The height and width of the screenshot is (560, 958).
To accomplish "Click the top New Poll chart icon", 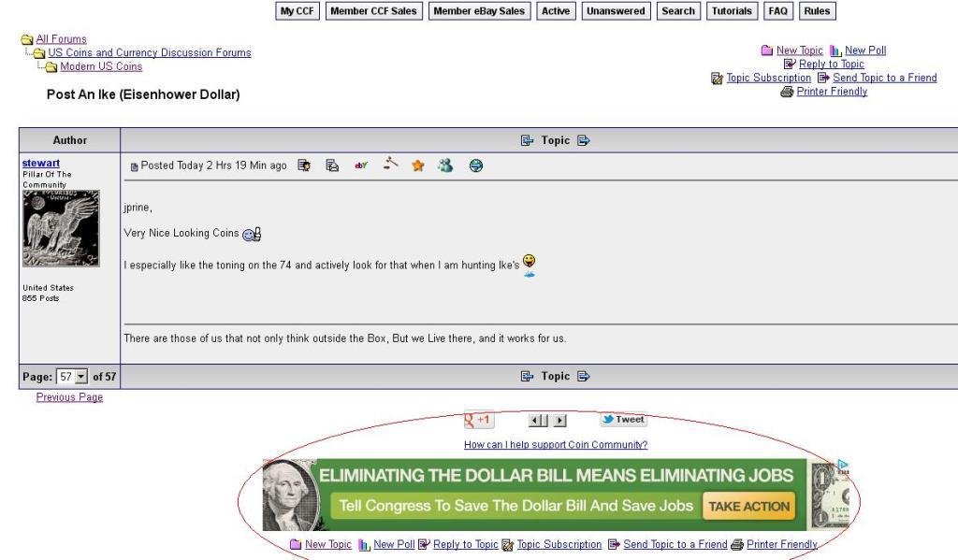I will pyautogui.click(x=835, y=50).
